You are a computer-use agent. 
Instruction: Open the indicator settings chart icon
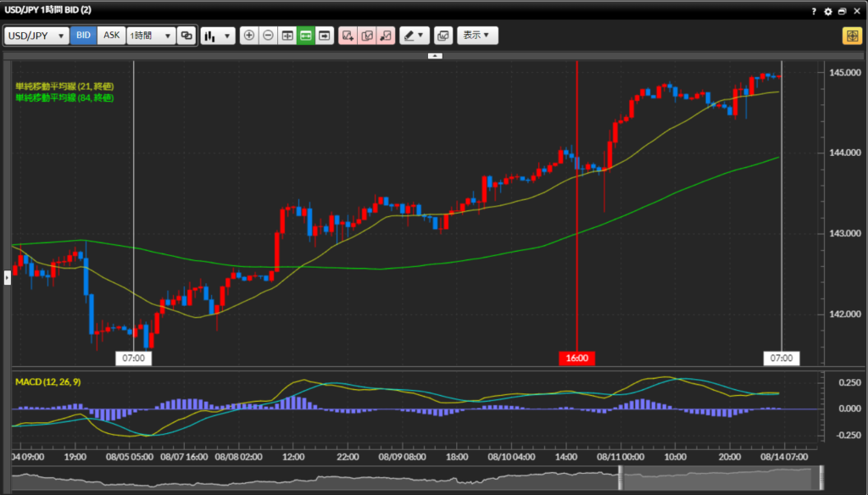click(x=442, y=36)
